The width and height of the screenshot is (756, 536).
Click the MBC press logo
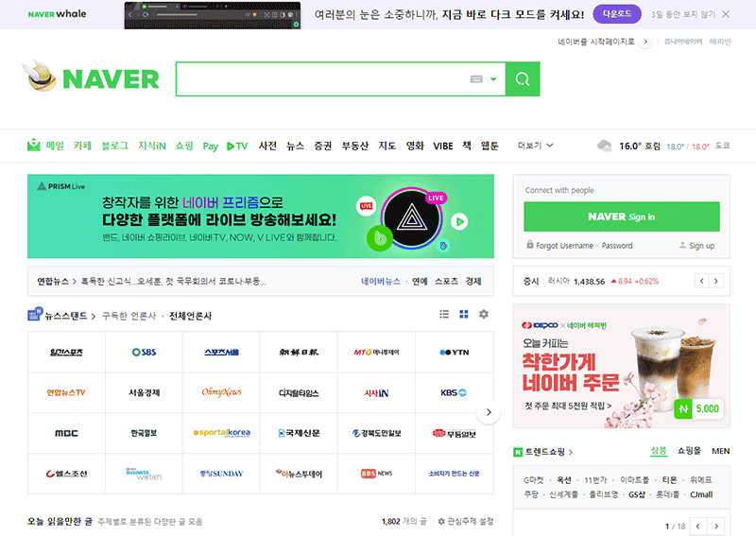[x=66, y=433]
